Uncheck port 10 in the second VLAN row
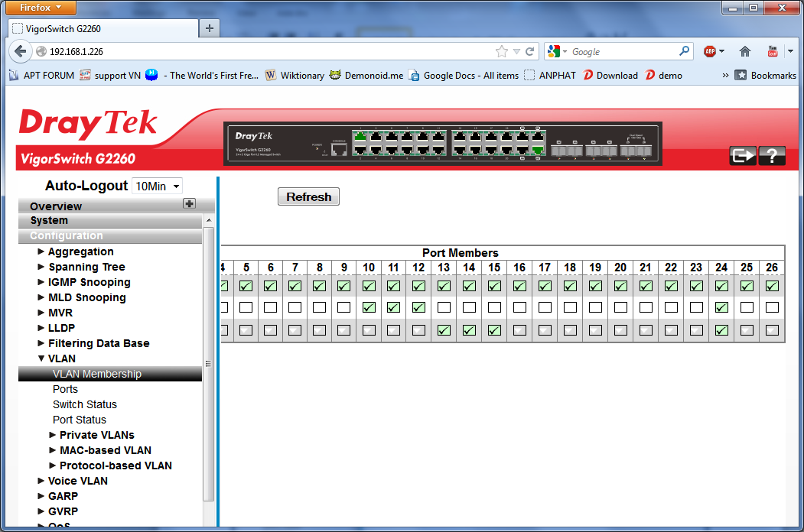This screenshot has width=804, height=532. 369,307
